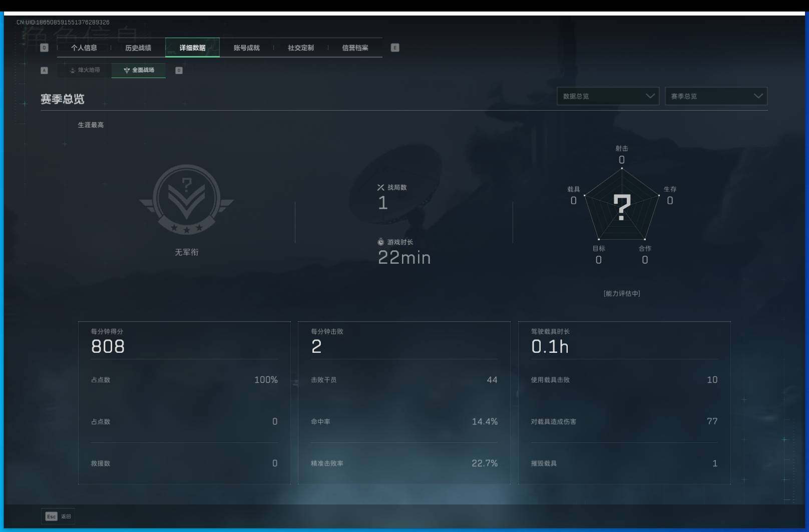
Task: Expand the 赛季总览 dropdown menu
Action: (x=716, y=96)
